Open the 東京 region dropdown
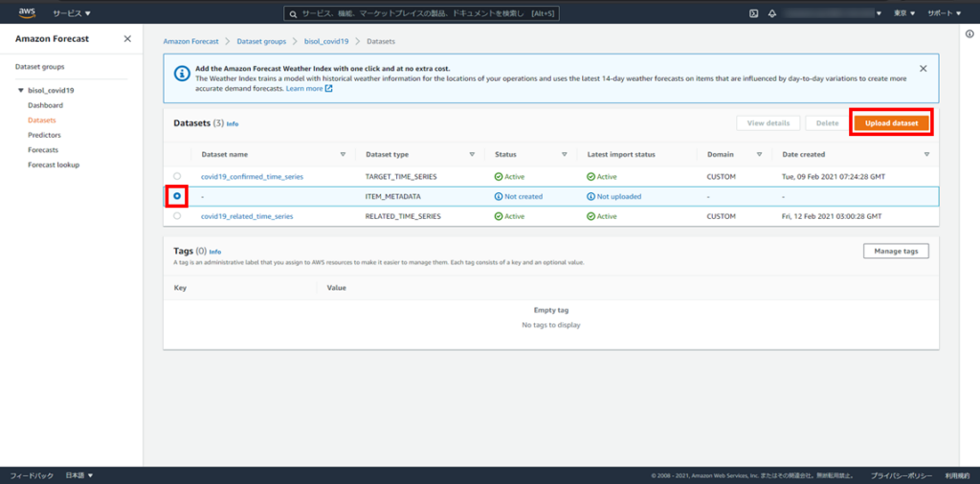This screenshot has height=484, width=980. coord(904,13)
